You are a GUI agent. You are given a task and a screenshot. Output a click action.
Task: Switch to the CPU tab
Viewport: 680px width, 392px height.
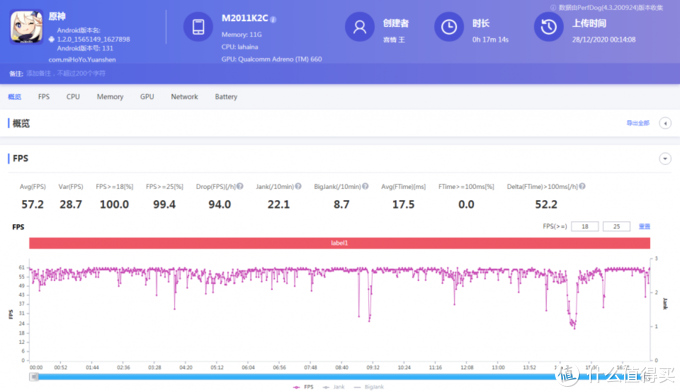point(73,97)
